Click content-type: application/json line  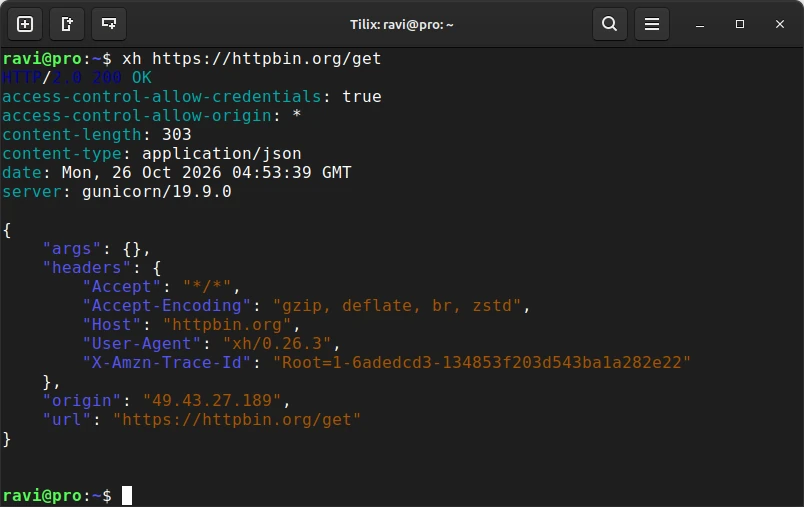pyautogui.click(x=152, y=153)
